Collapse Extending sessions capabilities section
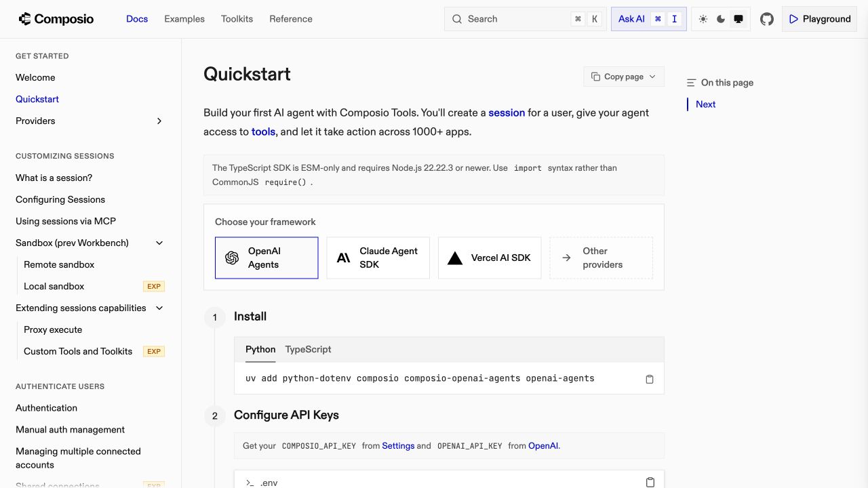The width and height of the screenshot is (868, 488). pos(159,308)
